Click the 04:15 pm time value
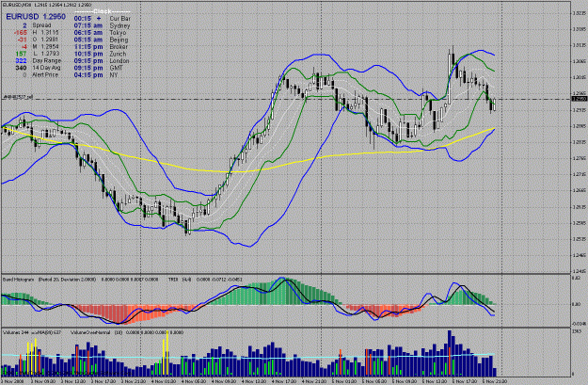The height and width of the screenshot is (385, 588). coord(88,74)
